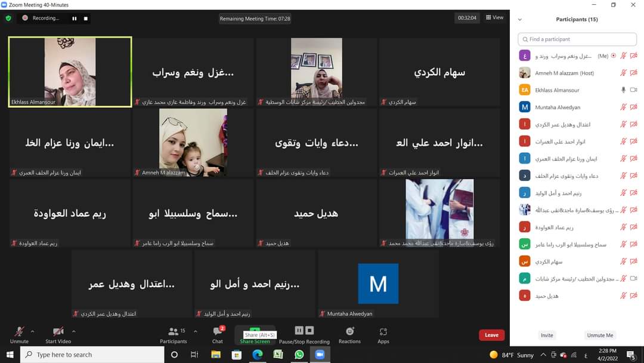Click the Find a participant field
Viewport: 644px width, 363px height.
tap(577, 39)
